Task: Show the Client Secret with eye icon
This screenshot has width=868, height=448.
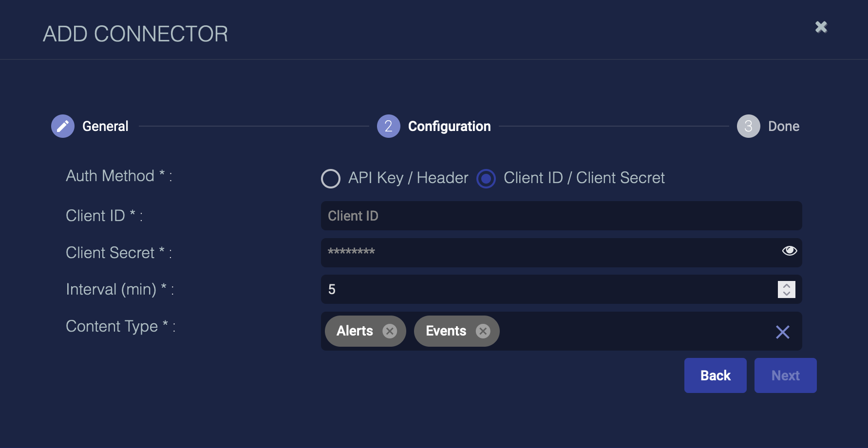Action: point(789,251)
